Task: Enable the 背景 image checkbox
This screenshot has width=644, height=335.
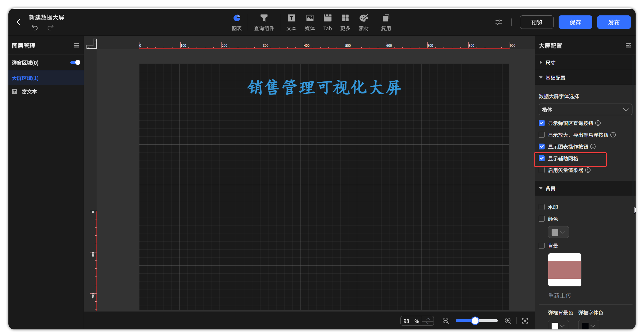Action: click(542, 246)
